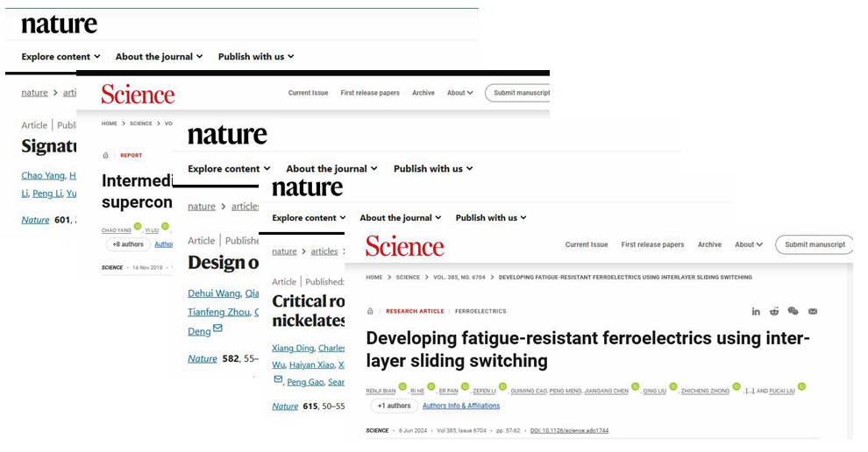Viewport: 868px width, 452px height.
Task: Open the Authors Info & Affiliations link
Action: (461, 406)
